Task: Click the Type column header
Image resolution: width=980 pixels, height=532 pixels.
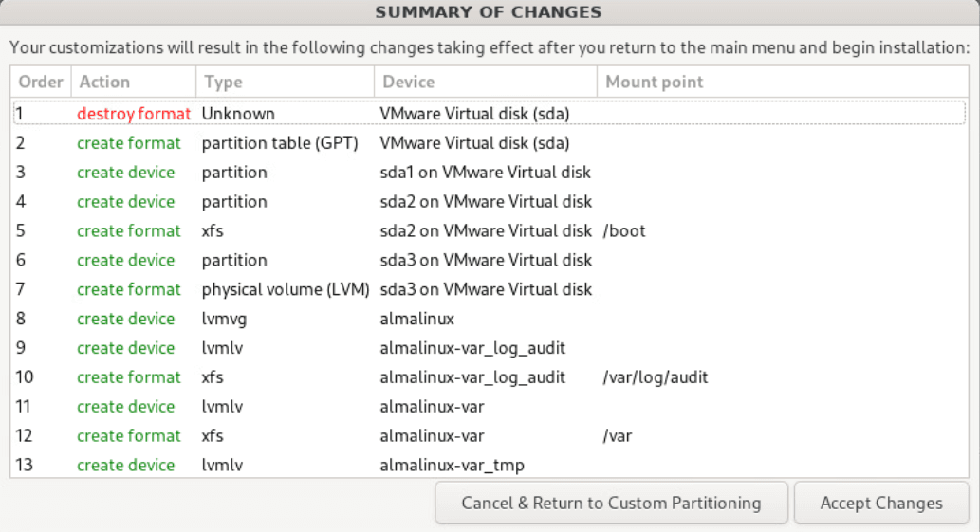Action: [285, 82]
